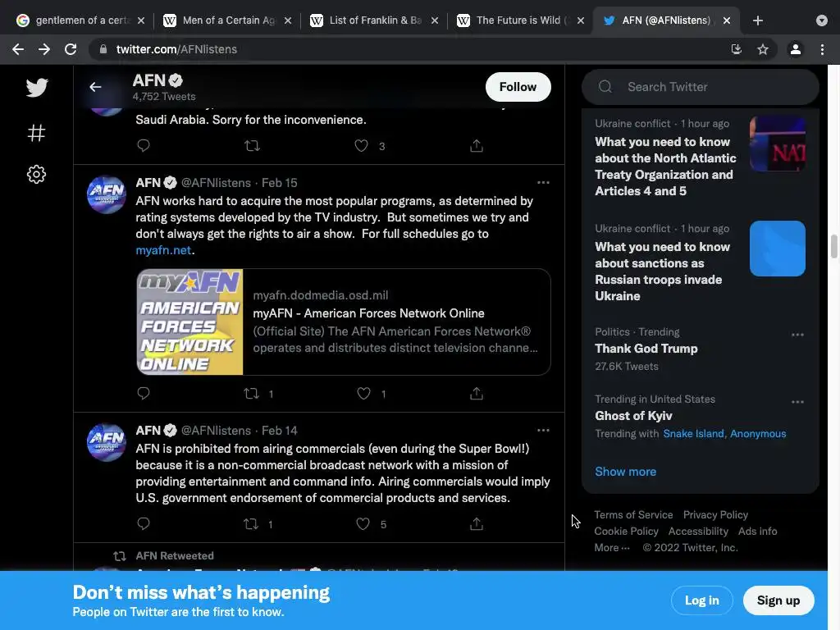Click Sign up button in banner

(x=778, y=600)
